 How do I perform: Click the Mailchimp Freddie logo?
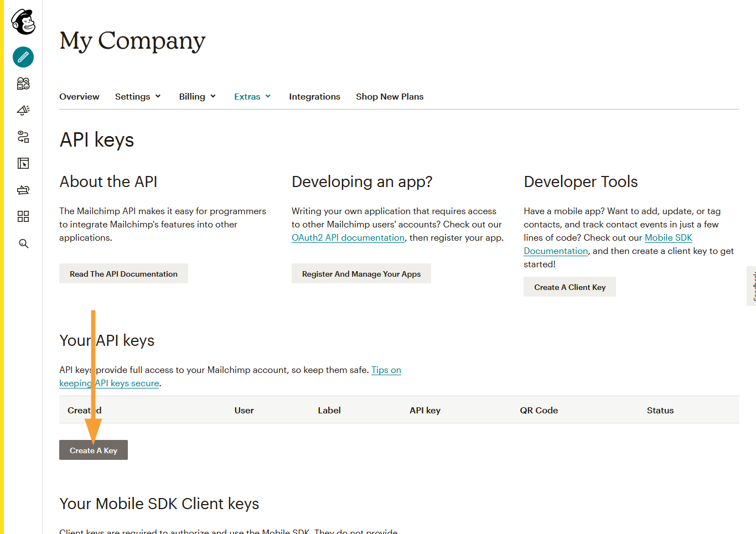pos(23,22)
